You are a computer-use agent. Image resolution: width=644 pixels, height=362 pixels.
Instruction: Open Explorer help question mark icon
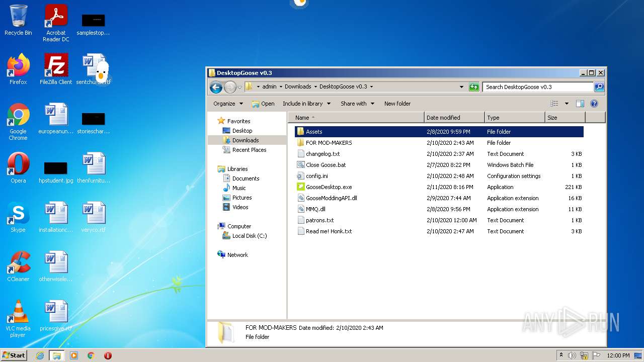(594, 104)
